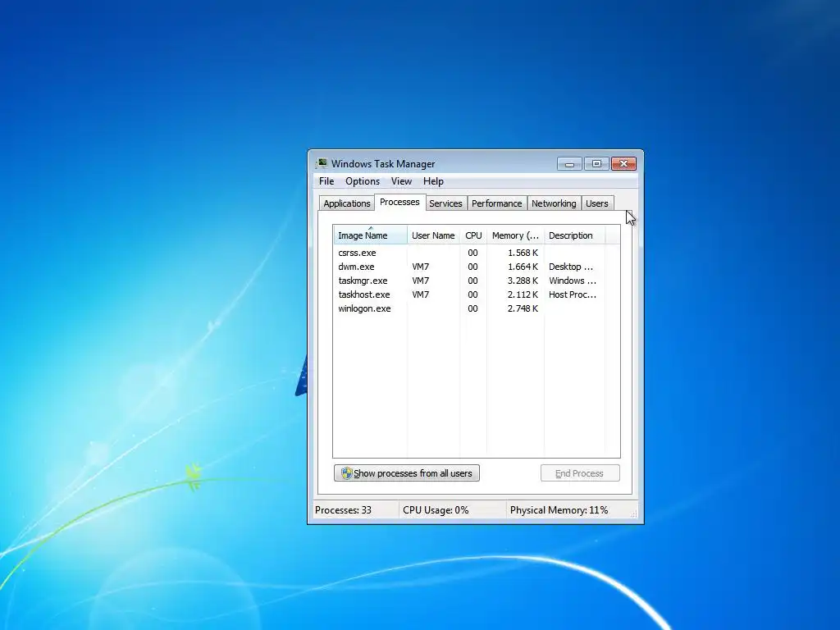Open the View menu
Viewport: 840px width, 630px height.
point(401,181)
